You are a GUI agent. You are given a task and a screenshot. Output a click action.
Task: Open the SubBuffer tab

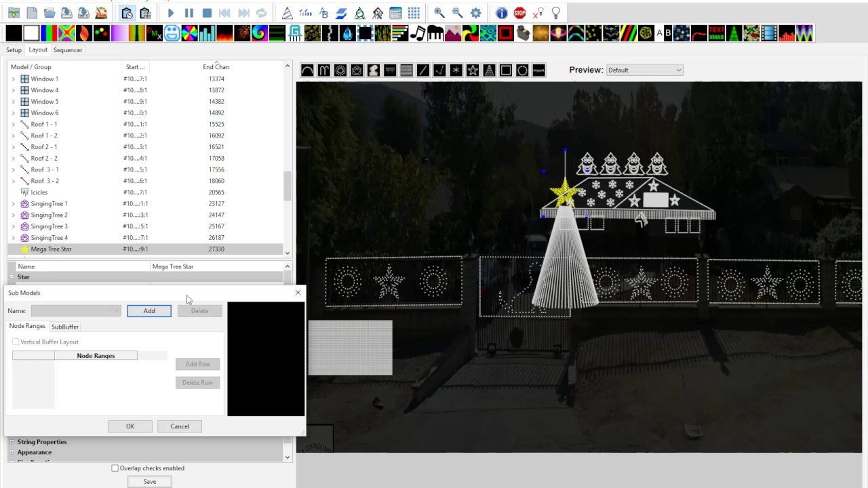point(65,327)
